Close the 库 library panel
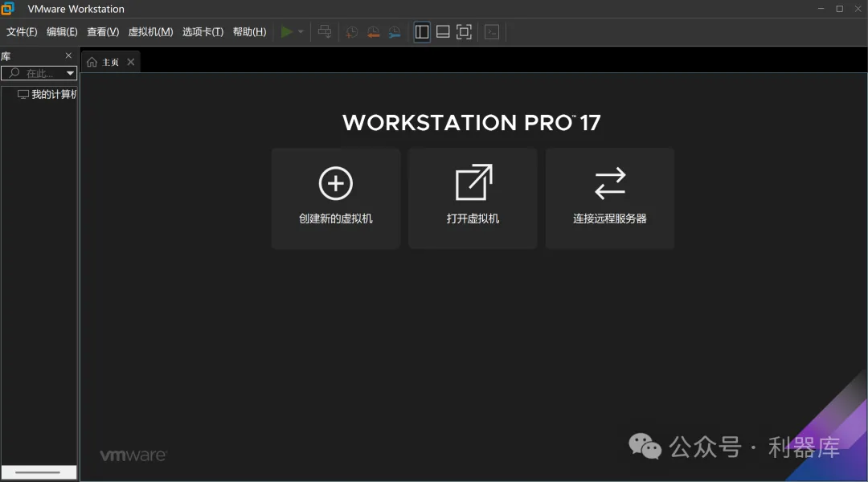This screenshot has width=868, height=482. click(68, 55)
